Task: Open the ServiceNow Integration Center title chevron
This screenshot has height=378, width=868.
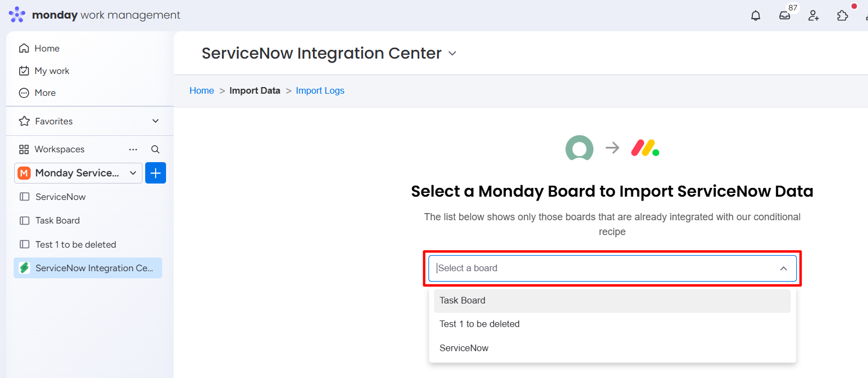Action: click(x=452, y=54)
